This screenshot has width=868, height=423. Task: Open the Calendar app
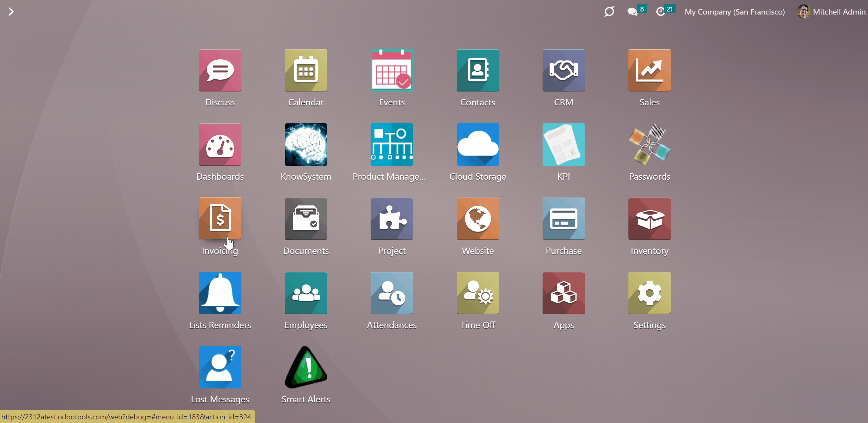pos(306,70)
